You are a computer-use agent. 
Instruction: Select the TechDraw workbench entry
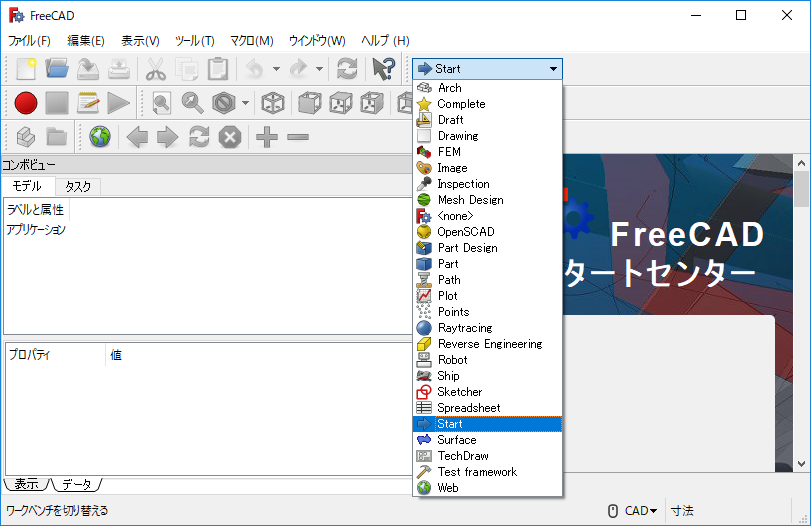click(x=487, y=456)
